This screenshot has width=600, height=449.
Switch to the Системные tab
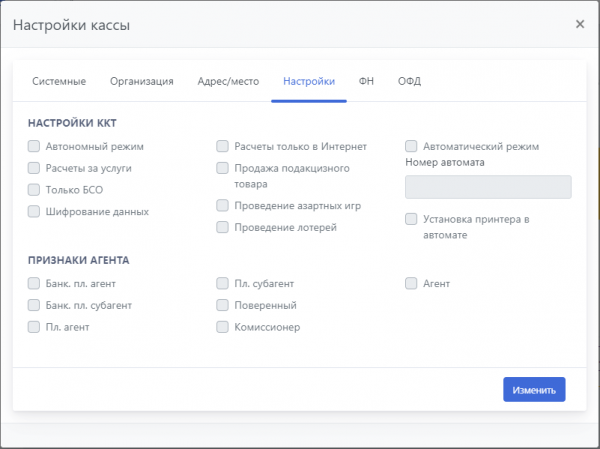click(x=58, y=81)
